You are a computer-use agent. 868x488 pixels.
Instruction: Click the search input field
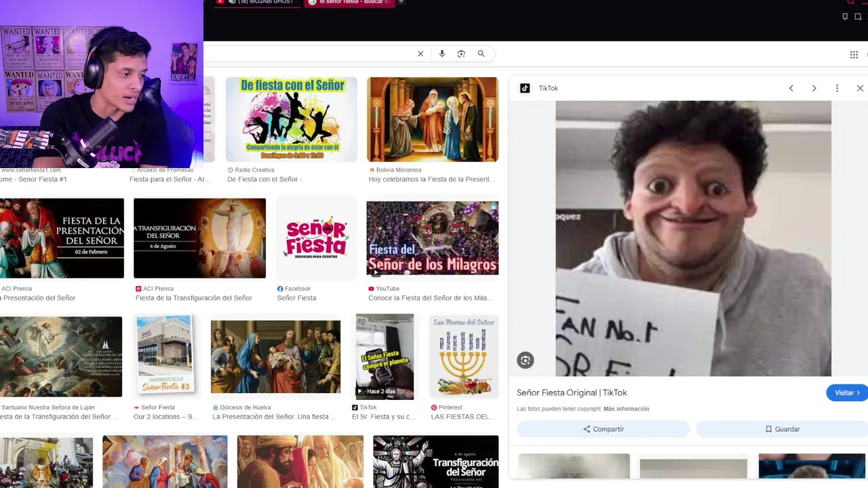click(309, 54)
